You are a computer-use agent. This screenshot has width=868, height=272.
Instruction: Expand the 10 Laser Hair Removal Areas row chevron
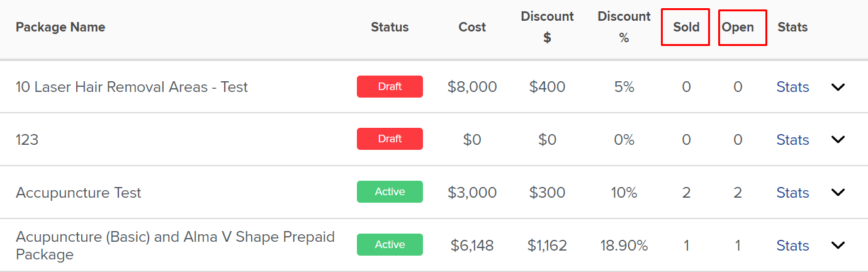pyautogui.click(x=837, y=87)
